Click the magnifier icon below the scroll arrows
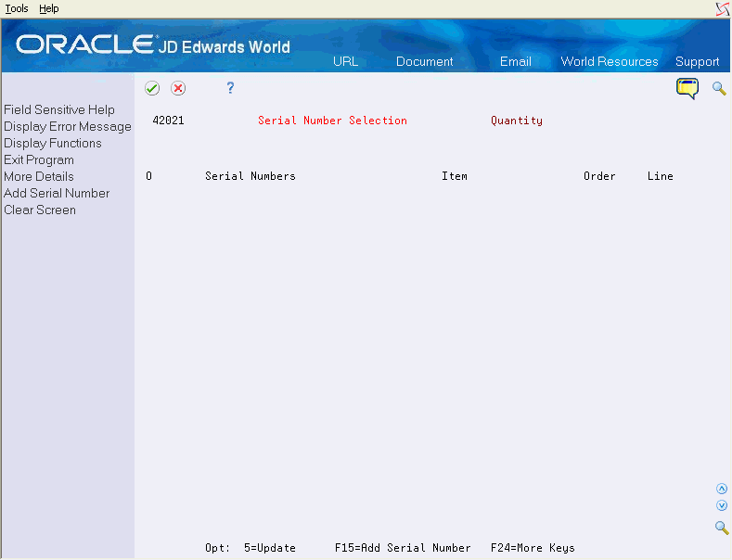Image resolution: width=732 pixels, height=560 pixels. click(x=722, y=528)
